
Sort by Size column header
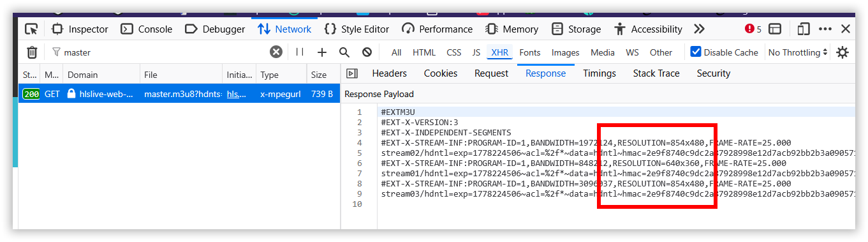(x=323, y=75)
